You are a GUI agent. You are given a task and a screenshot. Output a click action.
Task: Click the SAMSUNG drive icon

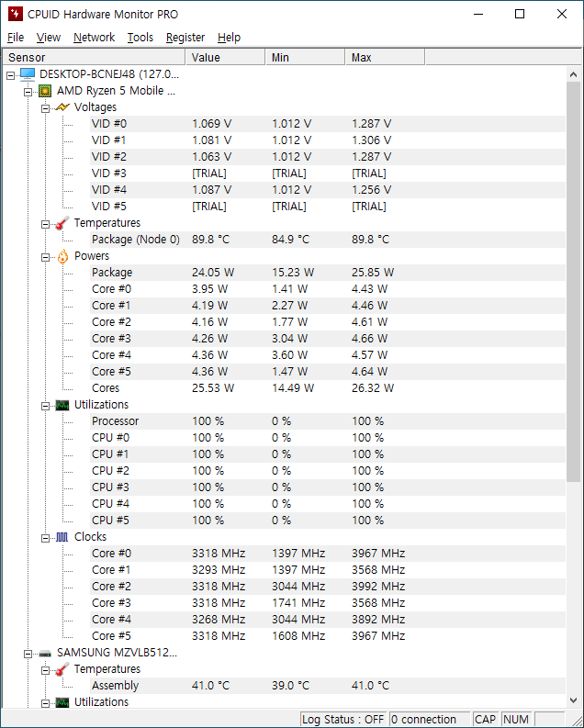coord(45,654)
